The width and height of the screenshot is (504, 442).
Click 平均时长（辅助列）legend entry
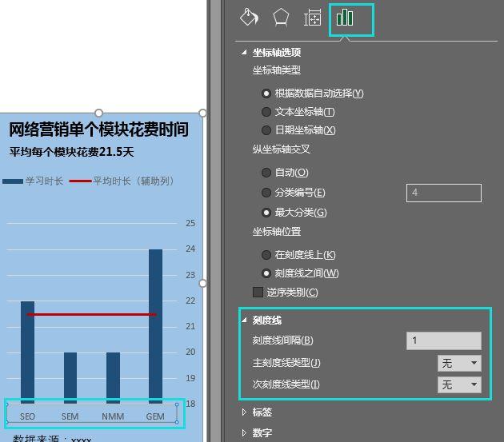click(121, 181)
